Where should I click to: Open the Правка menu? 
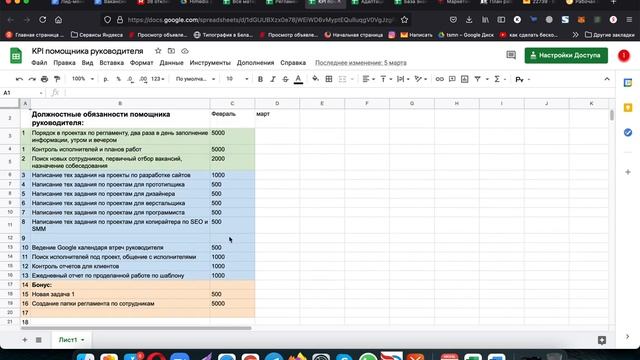[64, 63]
